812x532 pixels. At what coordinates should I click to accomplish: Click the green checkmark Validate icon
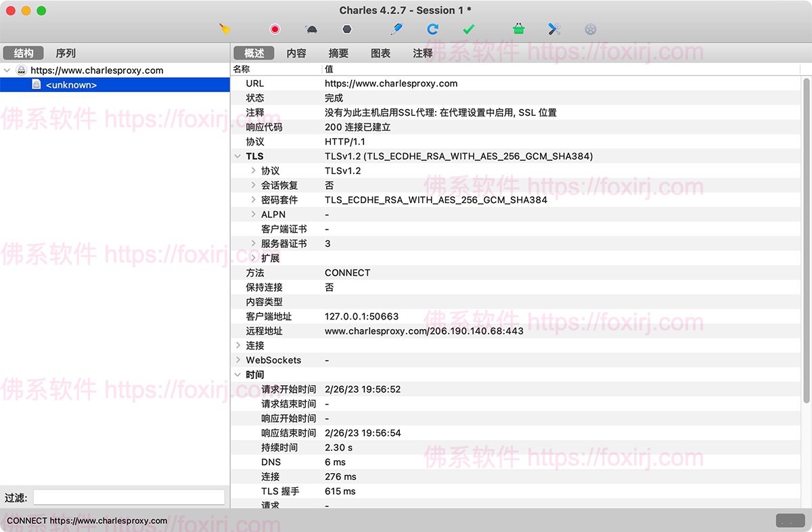(469, 29)
